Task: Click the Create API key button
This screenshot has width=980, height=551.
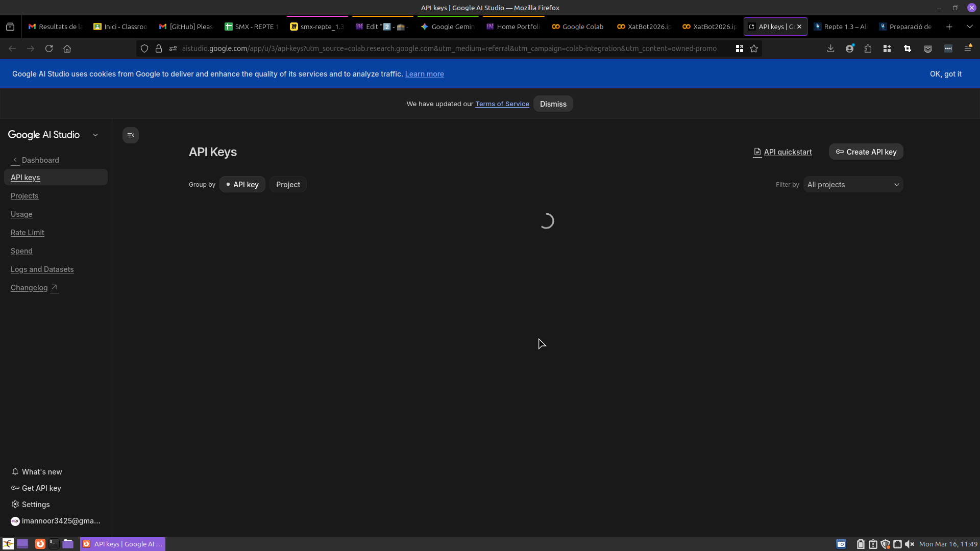Action: coord(866,152)
